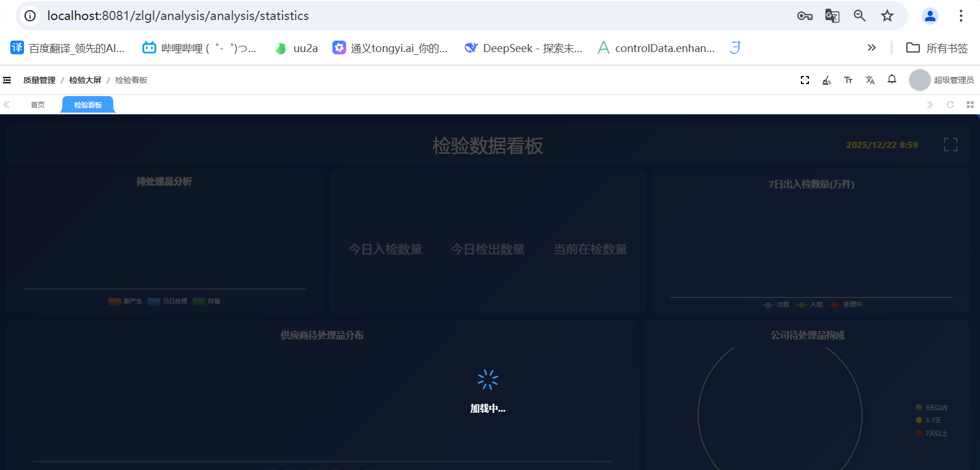Click the browser address bar URL
The image size is (980, 470).
(x=177, y=16)
